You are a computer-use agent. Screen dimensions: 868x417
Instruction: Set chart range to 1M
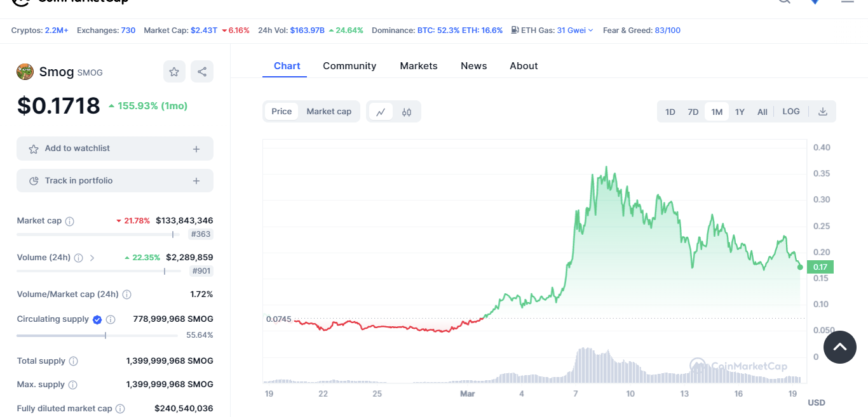(717, 112)
